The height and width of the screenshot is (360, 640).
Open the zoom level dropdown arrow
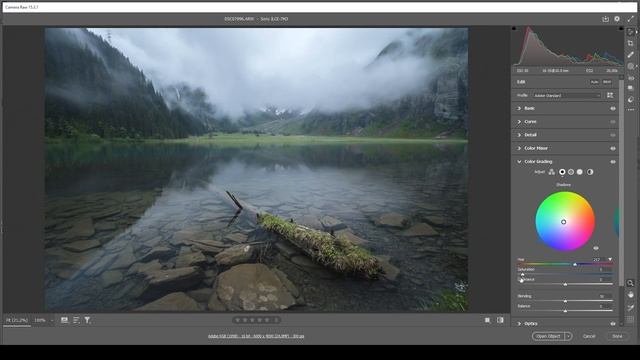click(x=51, y=320)
